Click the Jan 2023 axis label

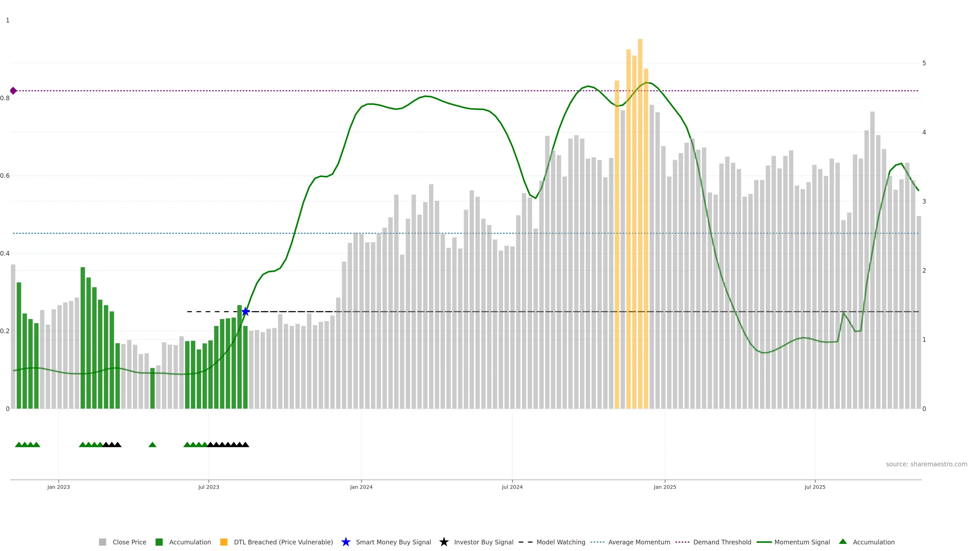click(x=59, y=487)
